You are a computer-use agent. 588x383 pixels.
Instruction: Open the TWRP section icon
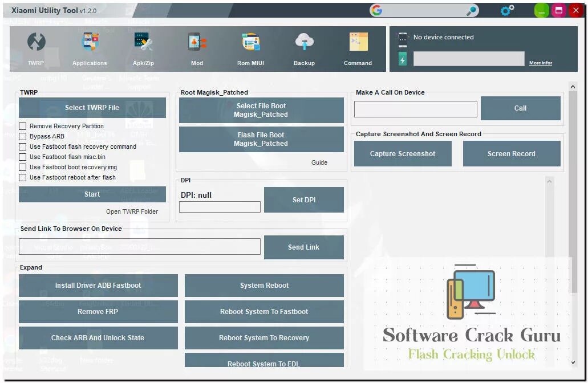click(x=36, y=42)
